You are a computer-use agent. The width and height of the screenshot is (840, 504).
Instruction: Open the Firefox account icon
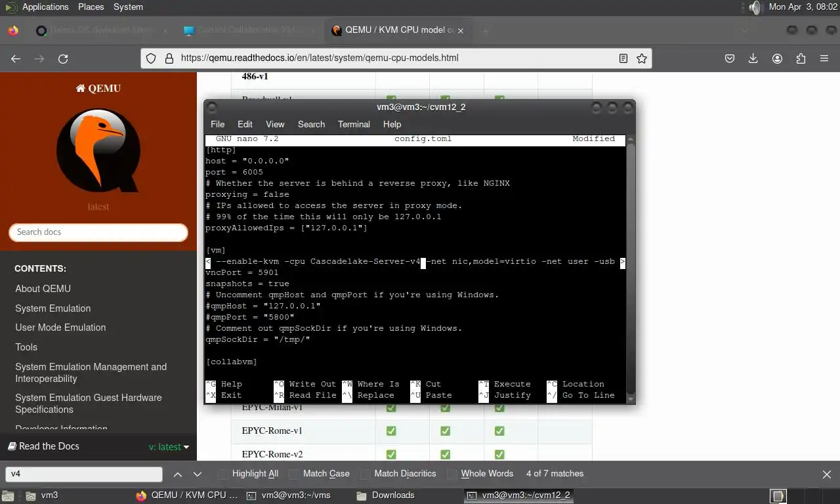(x=777, y=58)
